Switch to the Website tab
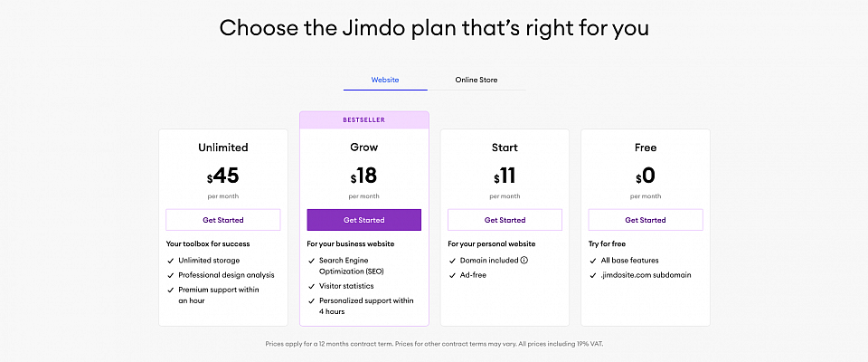The width and height of the screenshot is (868, 362). point(385,81)
